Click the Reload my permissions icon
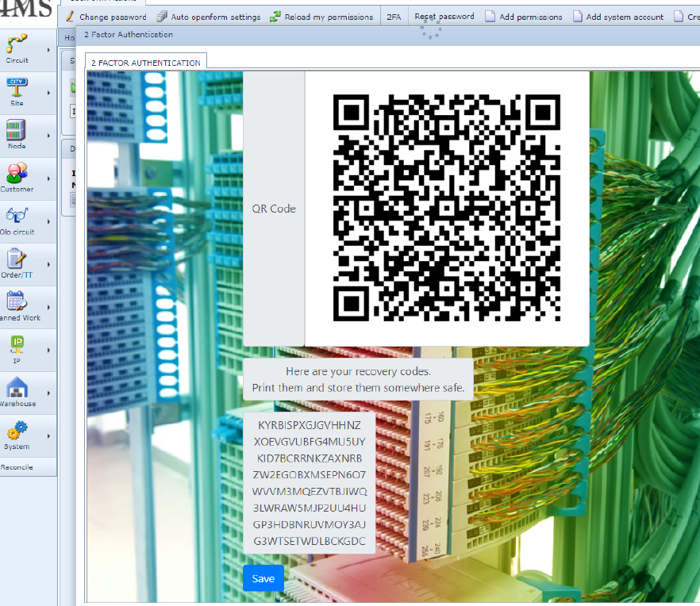The image size is (700, 606). [x=275, y=17]
